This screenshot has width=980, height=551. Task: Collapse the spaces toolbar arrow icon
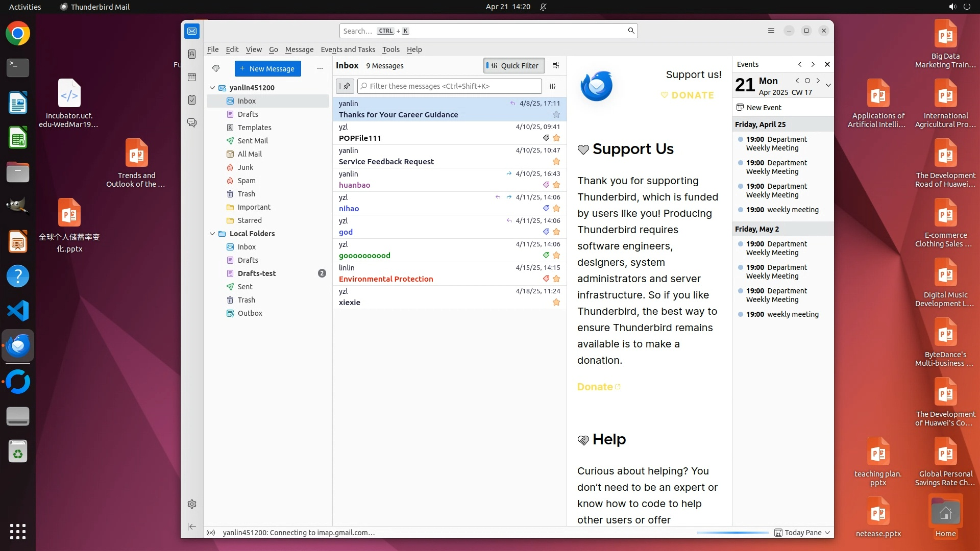click(192, 527)
